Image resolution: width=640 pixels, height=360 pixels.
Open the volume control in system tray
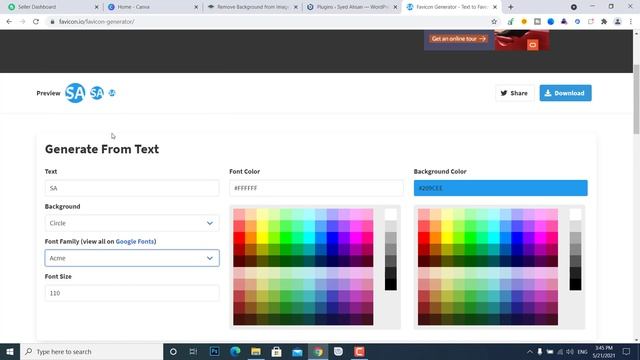tap(570, 351)
